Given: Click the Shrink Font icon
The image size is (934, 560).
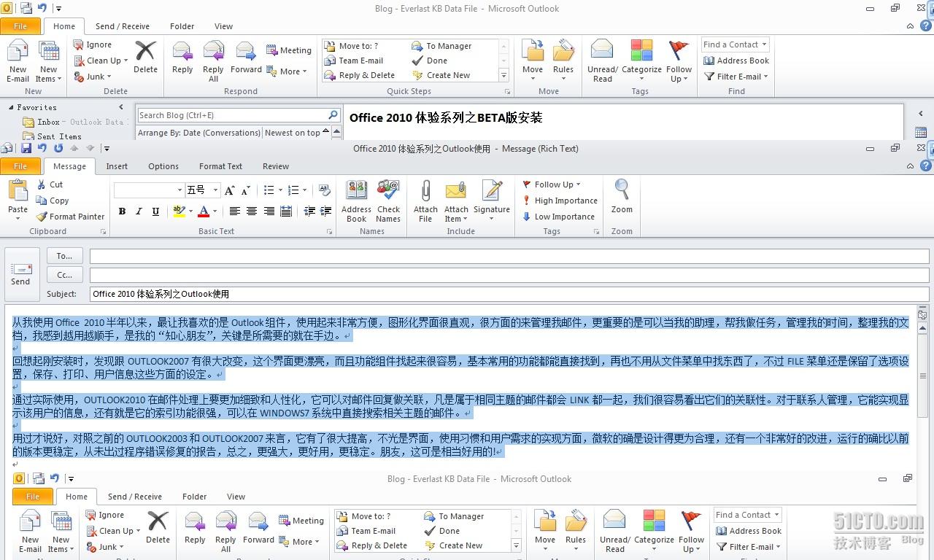Looking at the screenshot, I should (246, 190).
